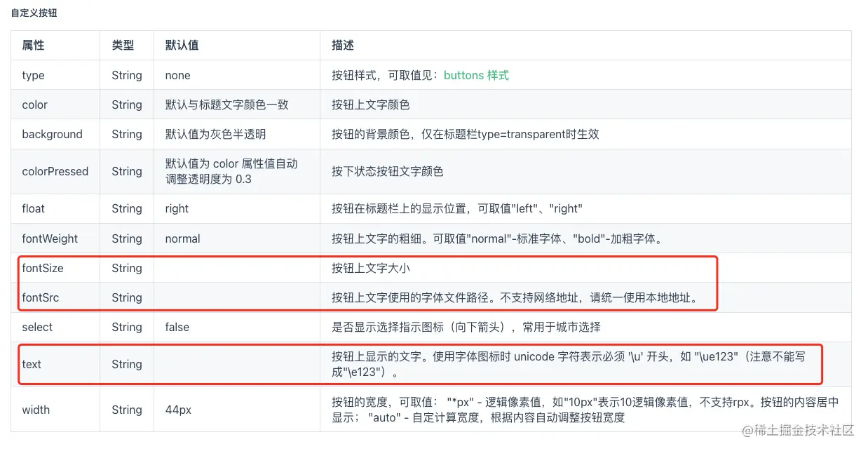
Task: Click the "false" default value cell
Action: coord(177,327)
